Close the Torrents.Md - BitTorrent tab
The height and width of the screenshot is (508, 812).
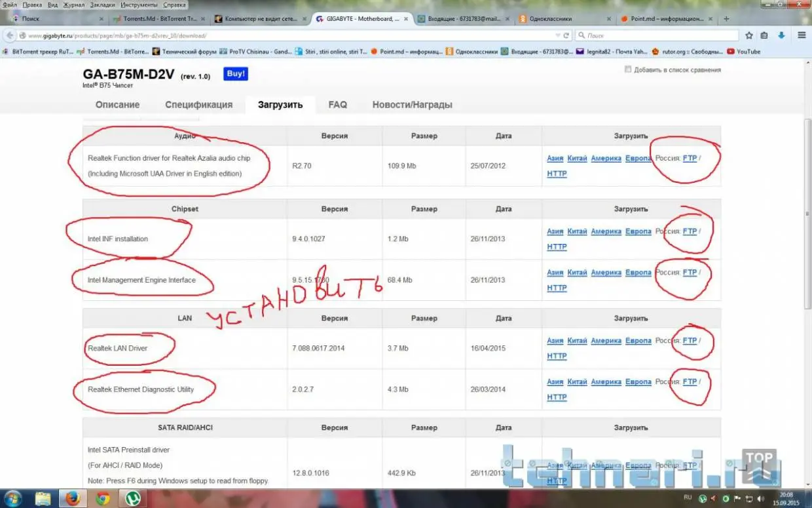(204, 19)
